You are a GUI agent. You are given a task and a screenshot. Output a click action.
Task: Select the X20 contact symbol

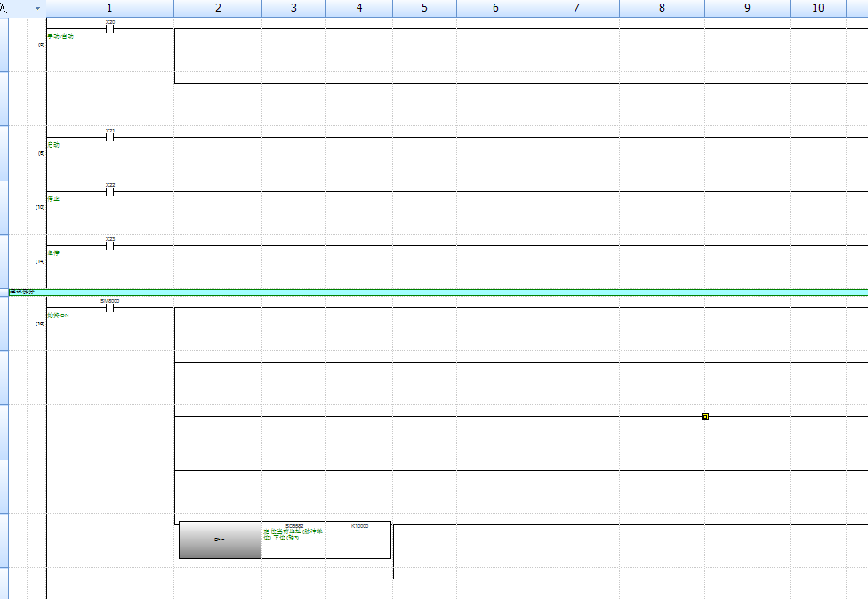tap(110, 28)
